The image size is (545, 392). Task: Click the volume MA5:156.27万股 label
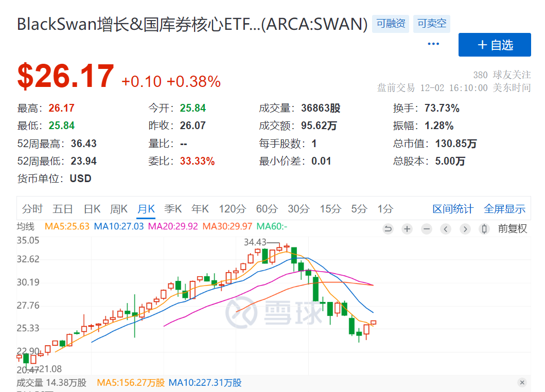coord(131,383)
